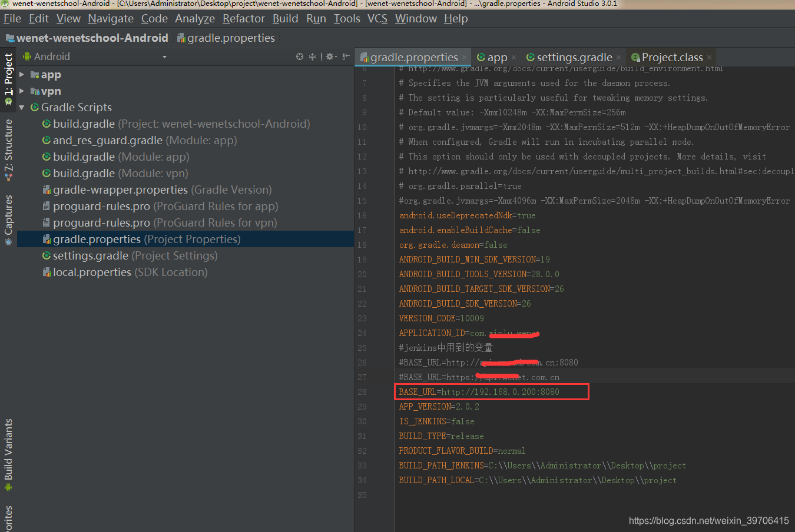Collapse the Gradle Scripts node
The height and width of the screenshot is (532, 795).
(x=22, y=107)
